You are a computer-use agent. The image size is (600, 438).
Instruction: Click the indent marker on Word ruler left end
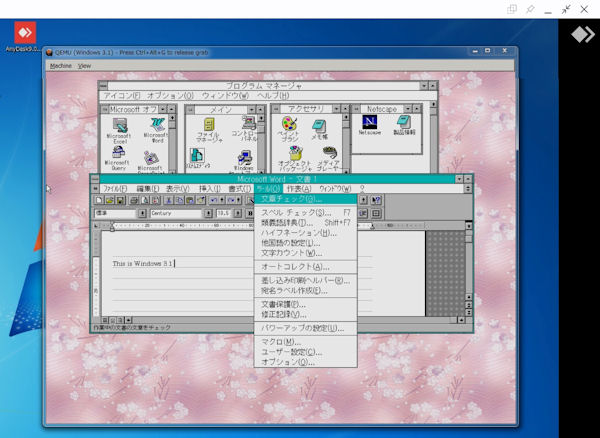pos(112,226)
